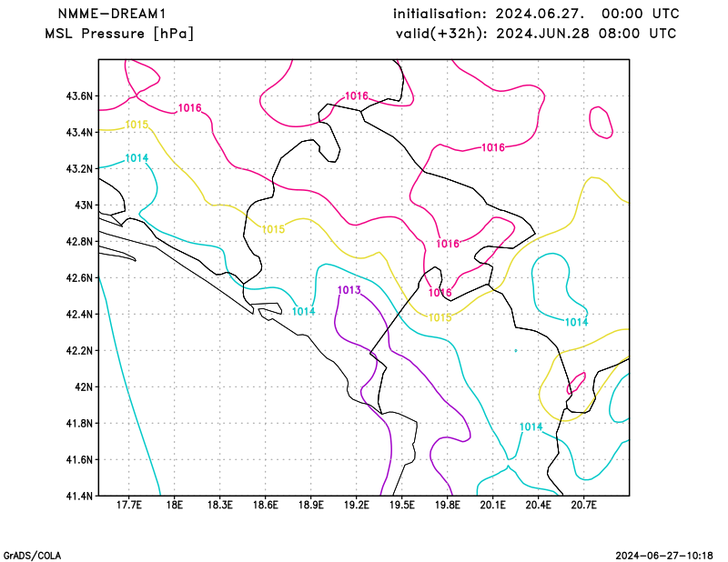728x562 pixels.
Task: Click the 1016 label on the 20.1E meridian
Action: point(493,147)
